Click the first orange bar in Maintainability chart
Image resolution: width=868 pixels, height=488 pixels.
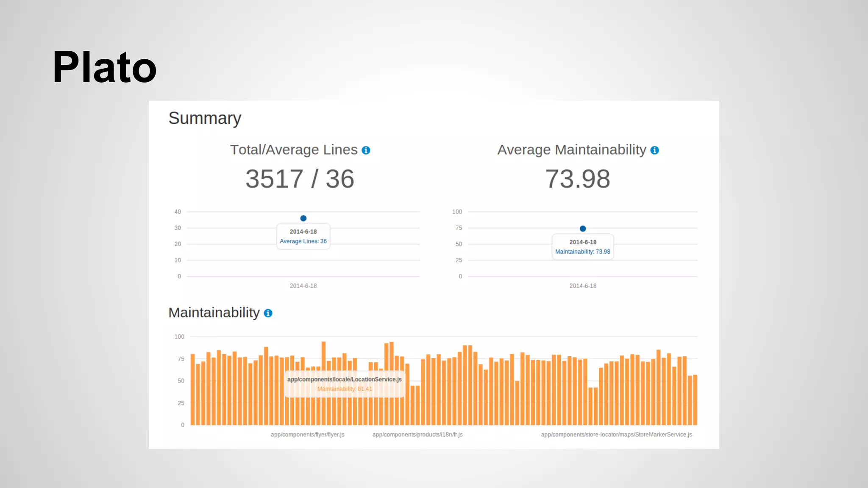(x=193, y=390)
